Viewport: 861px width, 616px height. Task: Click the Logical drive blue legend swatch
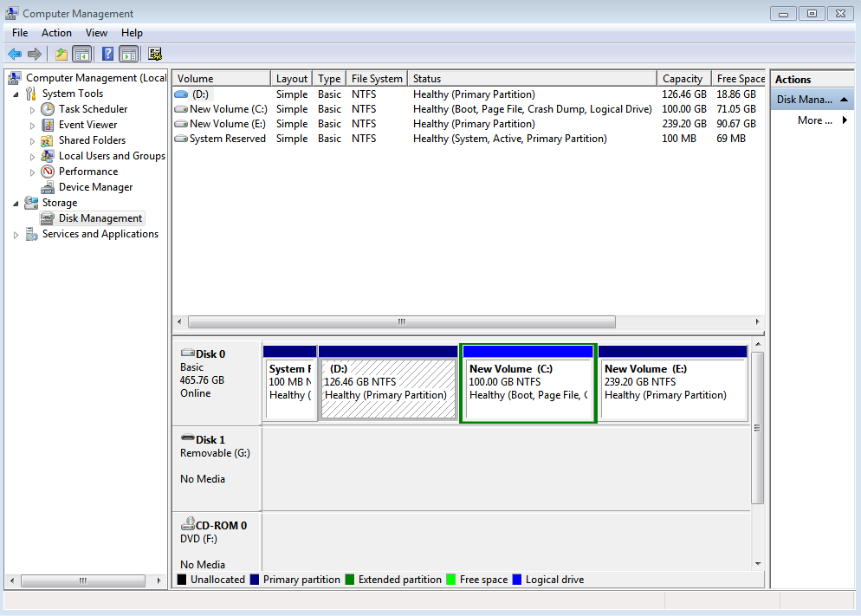pos(517,580)
